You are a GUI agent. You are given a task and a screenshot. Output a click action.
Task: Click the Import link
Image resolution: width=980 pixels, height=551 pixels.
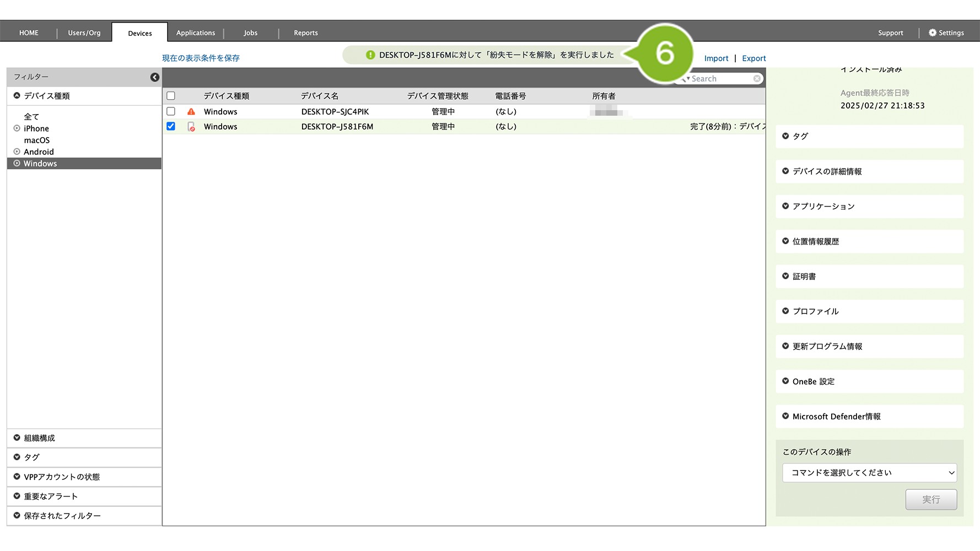click(716, 58)
